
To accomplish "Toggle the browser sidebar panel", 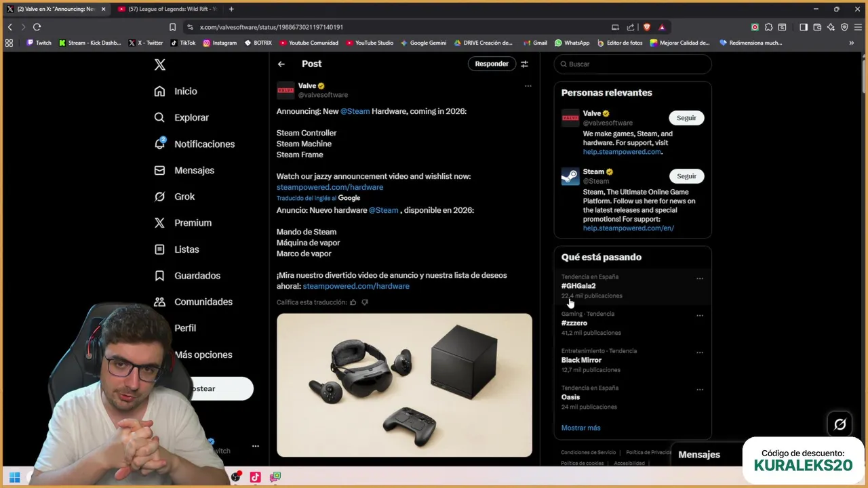I will (804, 27).
